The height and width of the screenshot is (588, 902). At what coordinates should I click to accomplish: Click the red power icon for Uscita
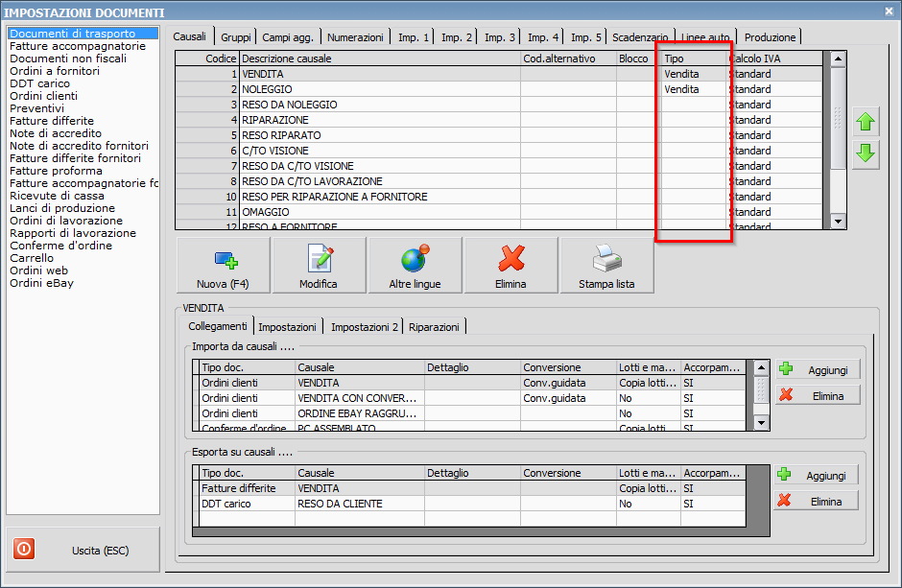pyautogui.click(x=24, y=549)
